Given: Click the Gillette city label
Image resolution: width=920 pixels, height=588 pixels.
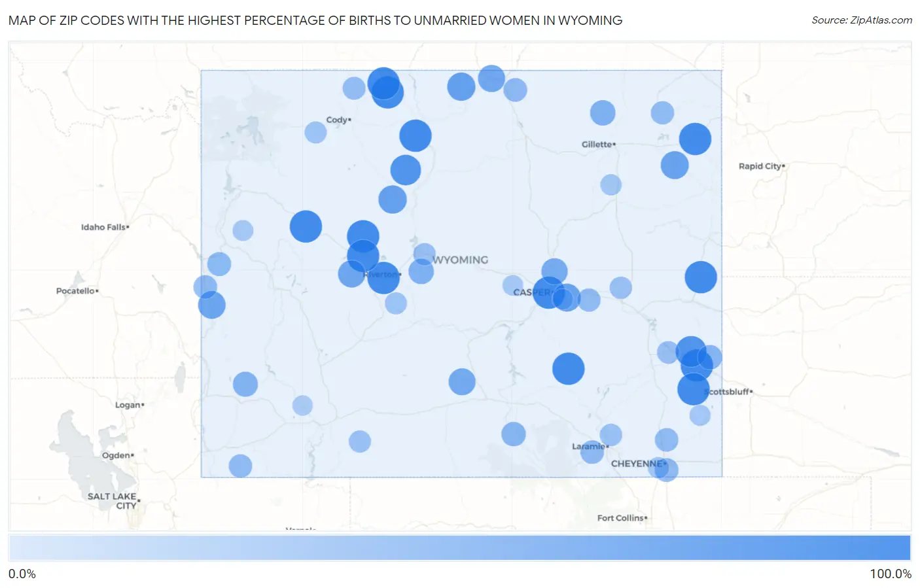Looking at the screenshot, I should (x=598, y=144).
